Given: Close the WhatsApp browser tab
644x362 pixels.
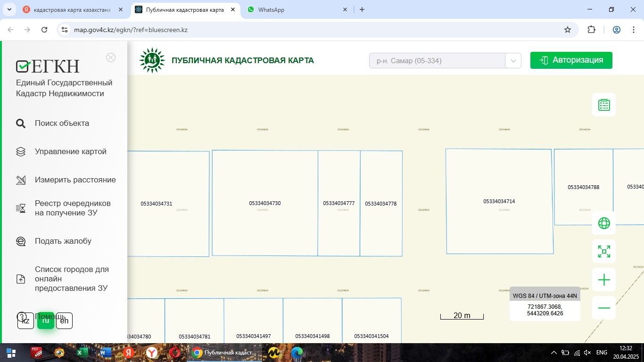Looking at the screenshot, I should click(345, 9).
